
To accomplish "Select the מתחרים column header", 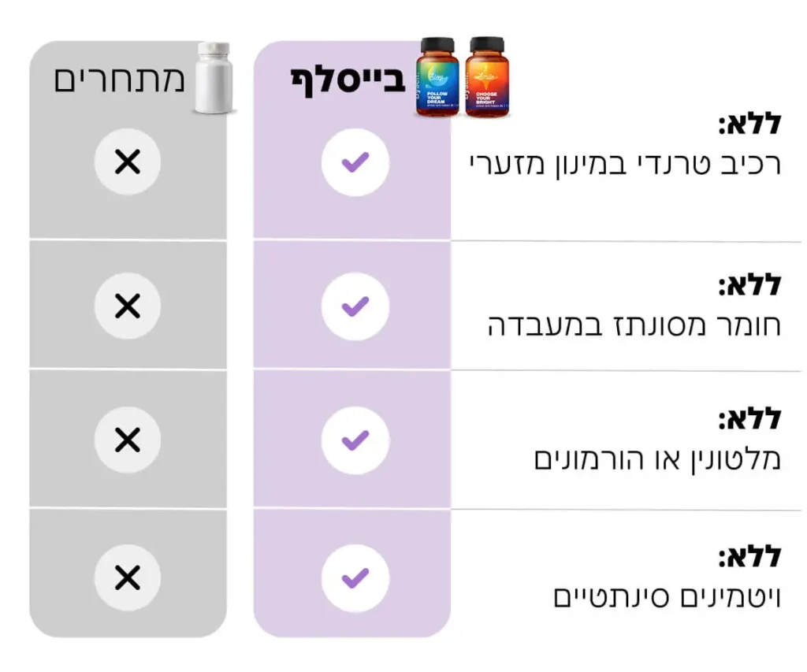I will click(x=119, y=80).
